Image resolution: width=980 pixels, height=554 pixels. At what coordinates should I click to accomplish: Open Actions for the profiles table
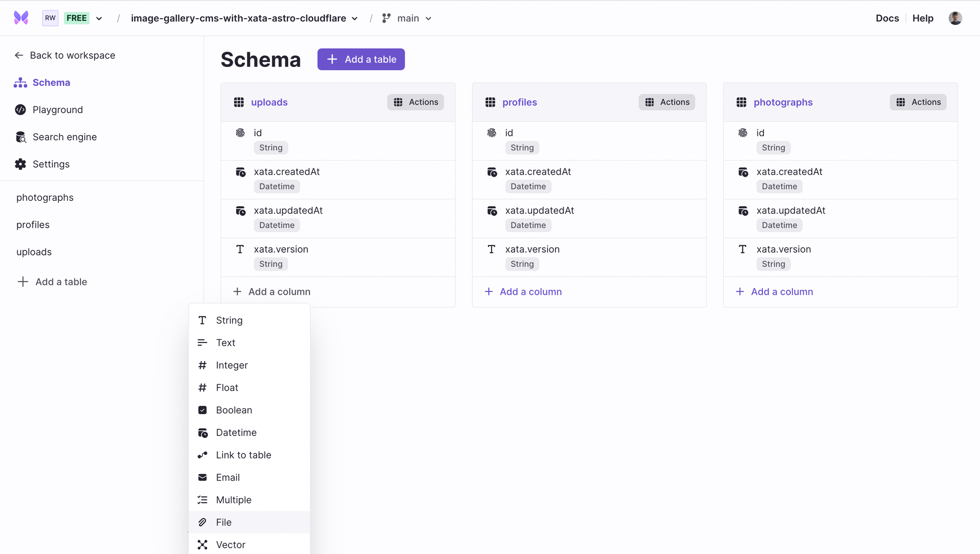[x=667, y=102]
